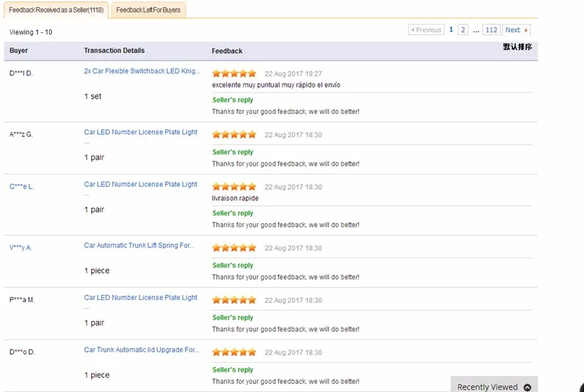
Task: Click the Feedback column header
Action: click(x=227, y=51)
